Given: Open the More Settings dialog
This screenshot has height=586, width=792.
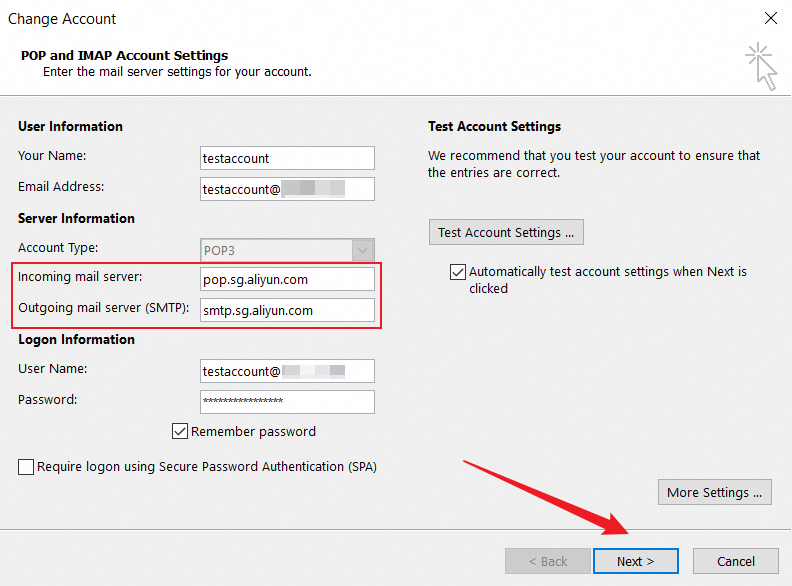Looking at the screenshot, I should click(x=714, y=492).
